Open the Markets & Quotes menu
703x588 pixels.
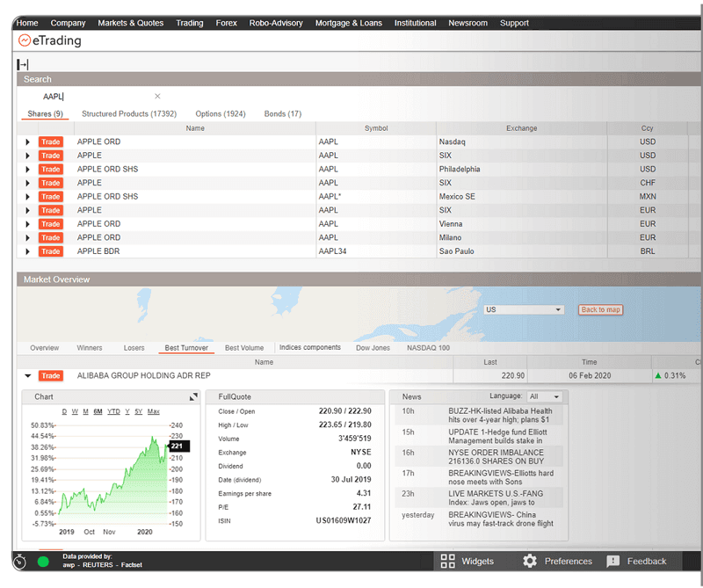(130, 23)
